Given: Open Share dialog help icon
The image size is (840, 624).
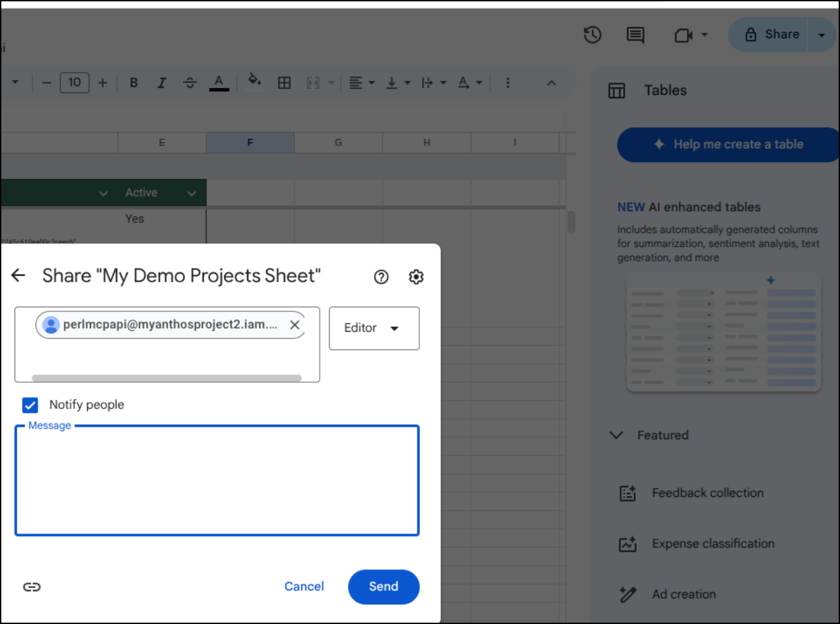Looking at the screenshot, I should tap(381, 277).
